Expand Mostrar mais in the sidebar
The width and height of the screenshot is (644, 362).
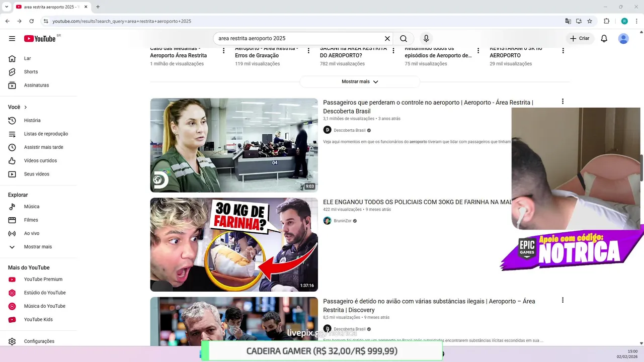pos(38,247)
